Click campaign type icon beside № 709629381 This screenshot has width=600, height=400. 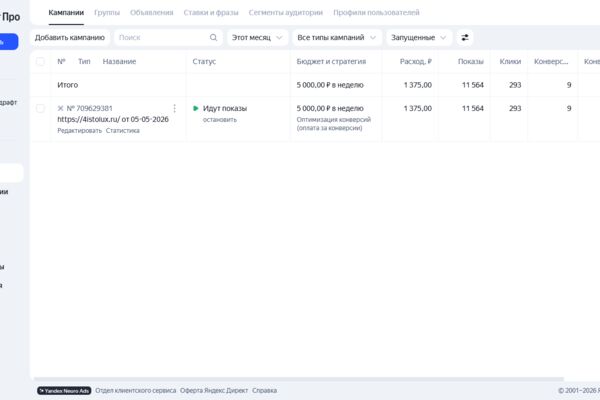[60, 108]
